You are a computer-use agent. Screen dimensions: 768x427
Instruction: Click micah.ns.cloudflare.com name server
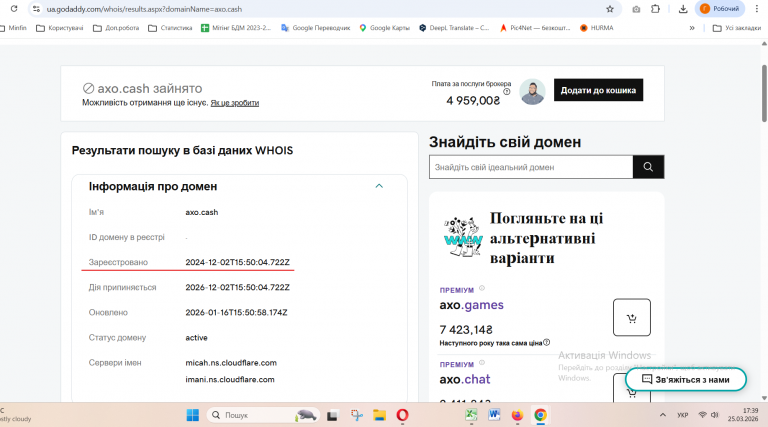231,363
